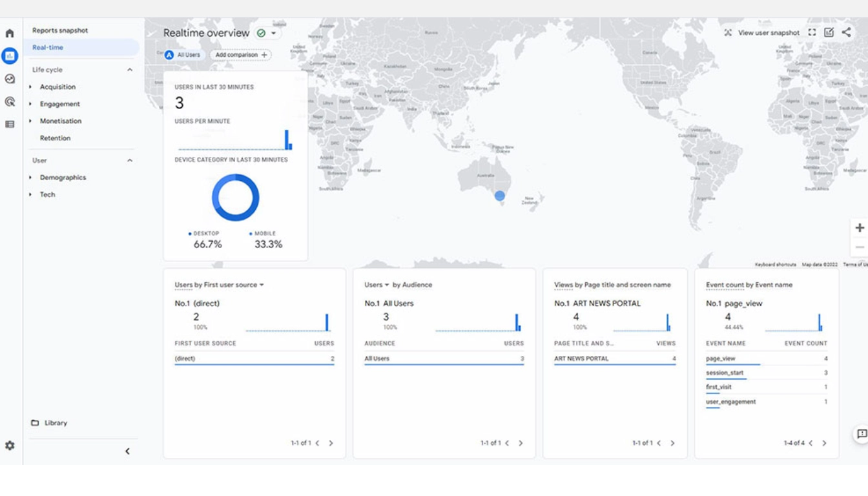Previous page arrow in First user source card
This screenshot has width=868, height=496.
317,443
